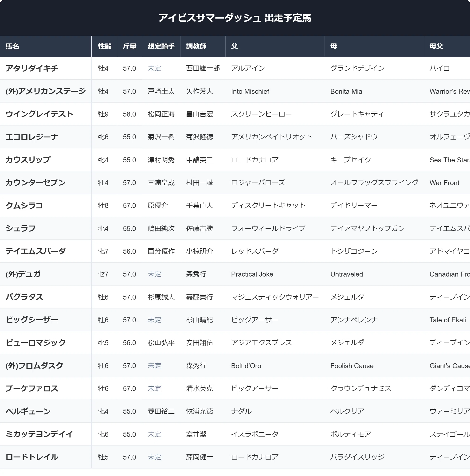This screenshot has height=476, width=470.
Task: Select horse name ロードトレイル
Action: pos(32,457)
